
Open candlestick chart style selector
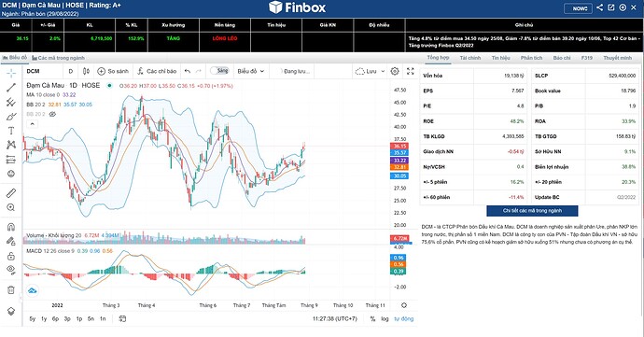tap(86, 71)
